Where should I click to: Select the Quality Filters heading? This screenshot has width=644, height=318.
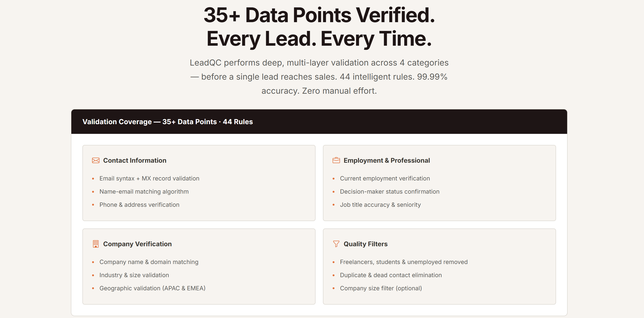point(365,244)
